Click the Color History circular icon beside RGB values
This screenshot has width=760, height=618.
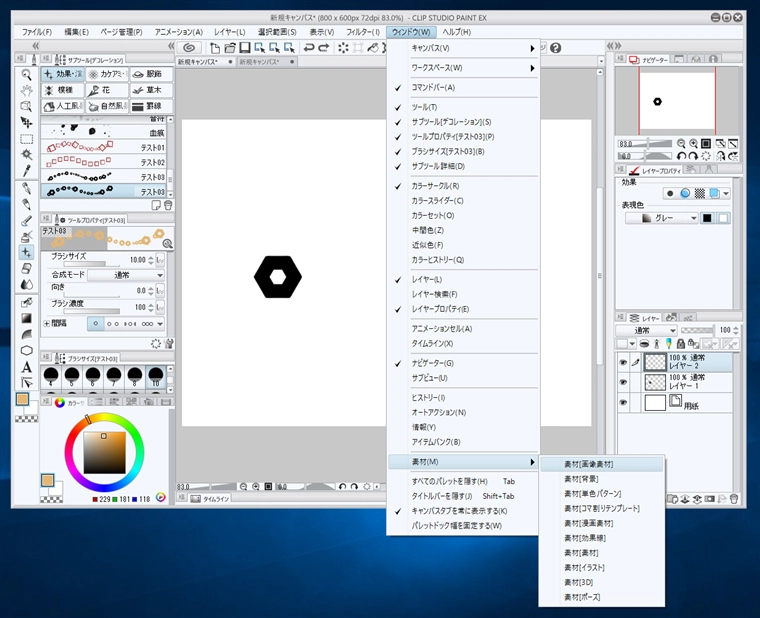pyautogui.click(x=161, y=497)
